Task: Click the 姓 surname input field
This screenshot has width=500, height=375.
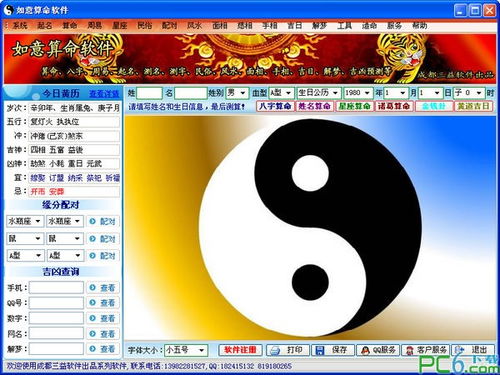Action: click(x=149, y=93)
